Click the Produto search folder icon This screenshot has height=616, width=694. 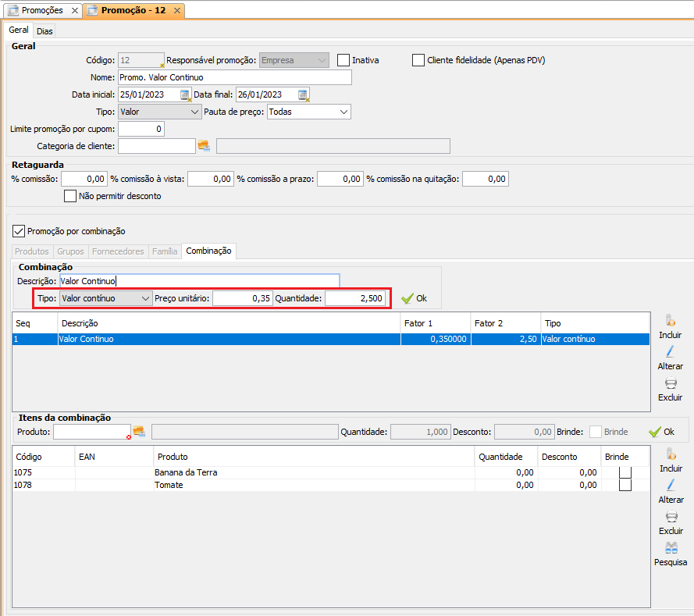tap(139, 432)
